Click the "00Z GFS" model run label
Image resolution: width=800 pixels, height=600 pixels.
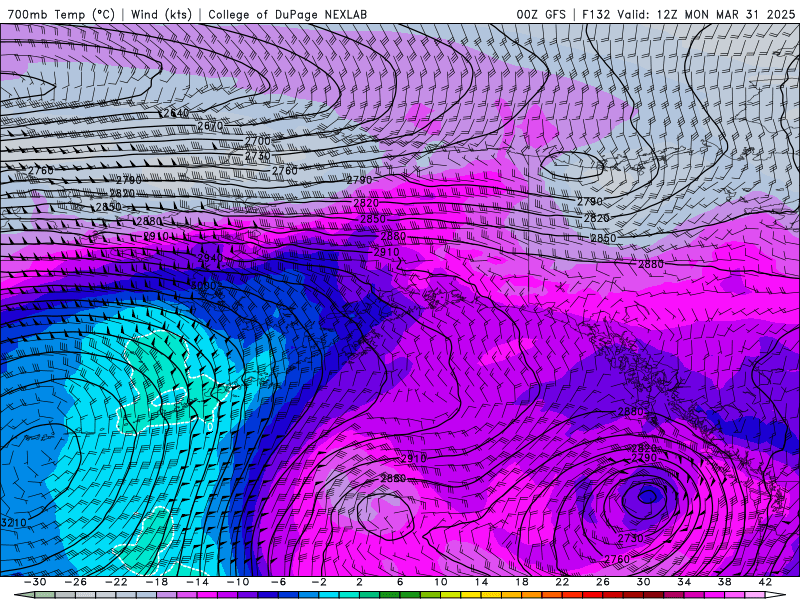click(x=541, y=14)
